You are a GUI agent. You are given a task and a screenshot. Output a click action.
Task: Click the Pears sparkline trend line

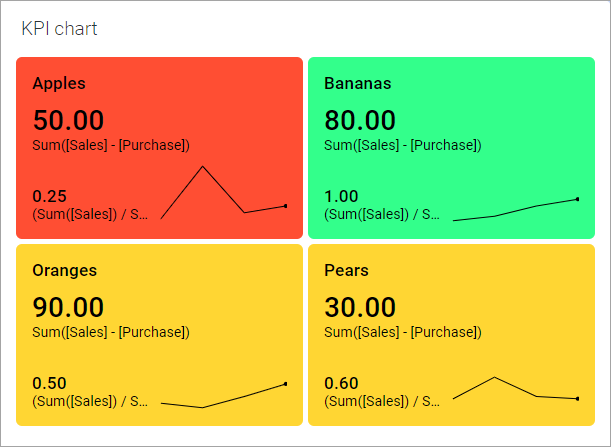point(515,388)
